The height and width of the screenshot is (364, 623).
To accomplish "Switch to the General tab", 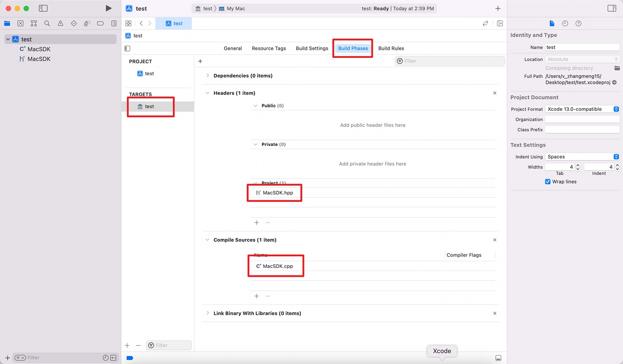I will pyautogui.click(x=233, y=49).
